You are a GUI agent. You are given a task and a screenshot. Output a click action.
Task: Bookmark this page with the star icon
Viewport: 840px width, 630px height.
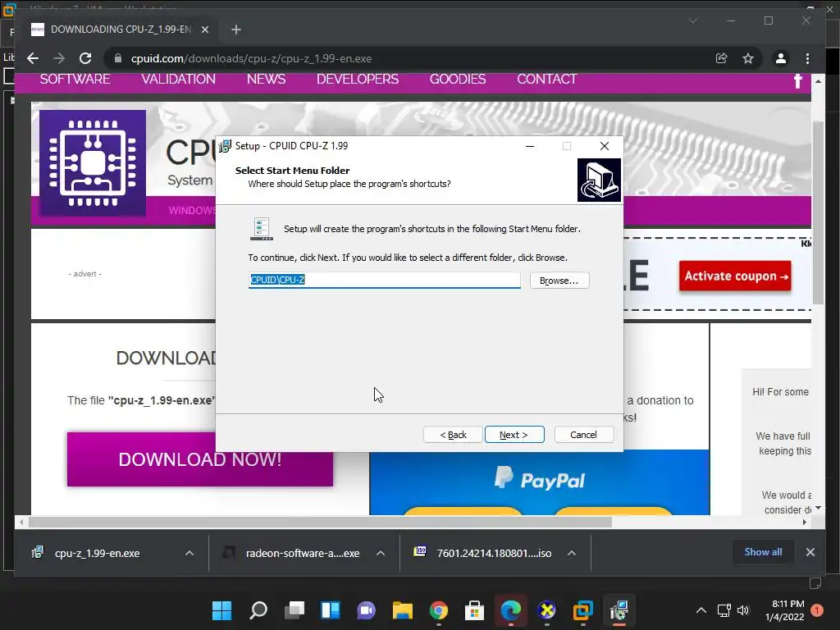[x=748, y=58]
